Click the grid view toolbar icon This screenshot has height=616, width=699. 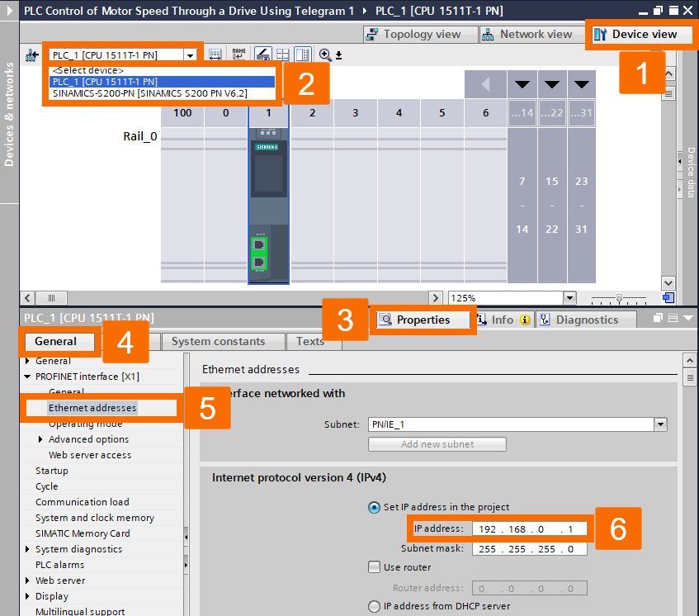(282, 54)
